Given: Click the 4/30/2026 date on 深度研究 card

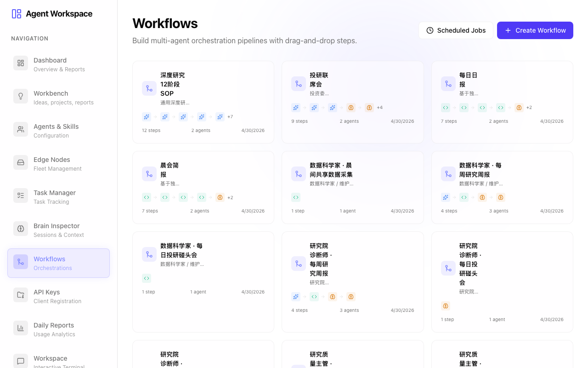Looking at the screenshot, I should click(253, 131).
